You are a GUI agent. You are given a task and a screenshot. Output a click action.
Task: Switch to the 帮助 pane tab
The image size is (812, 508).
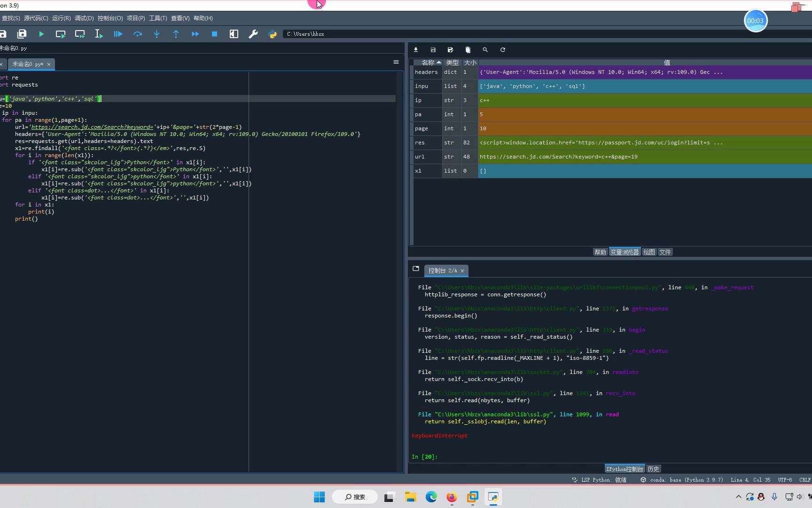[600, 252]
